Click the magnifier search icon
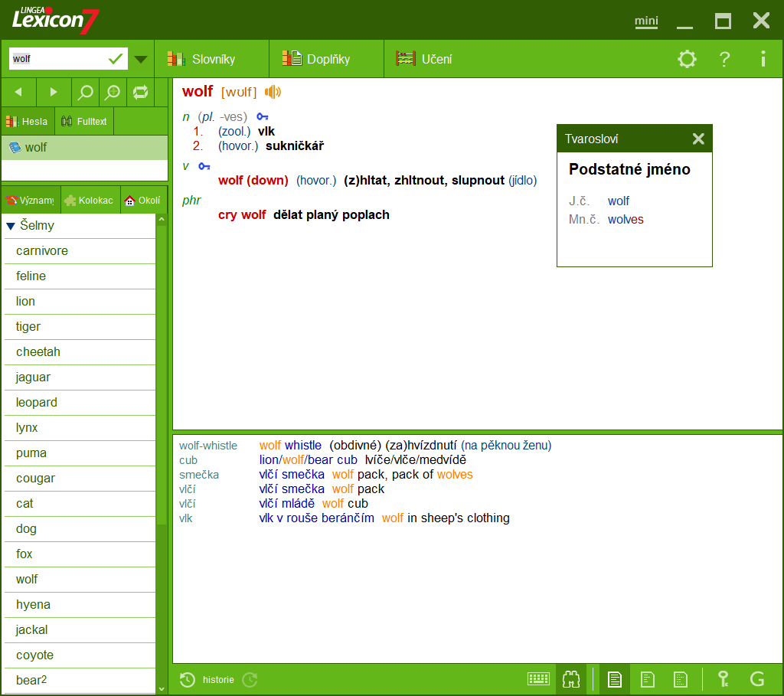Image resolution: width=784 pixels, height=696 pixels. click(x=86, y=92)
